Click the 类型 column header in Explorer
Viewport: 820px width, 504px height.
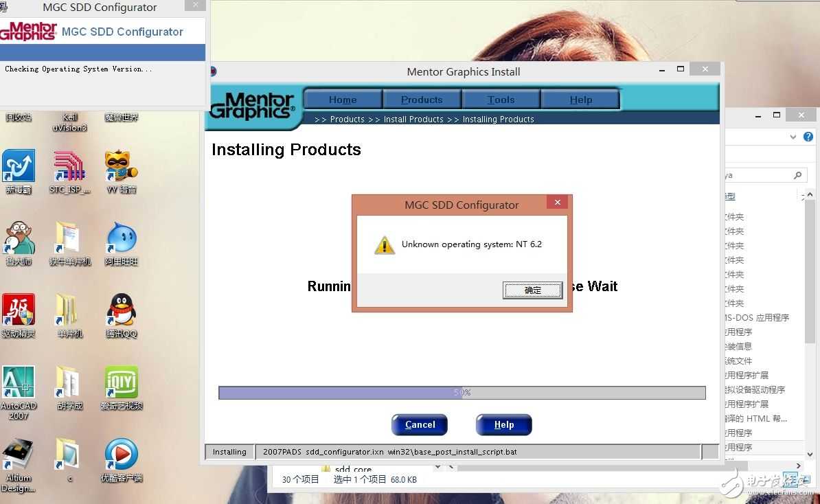click(x=730, y=196)
